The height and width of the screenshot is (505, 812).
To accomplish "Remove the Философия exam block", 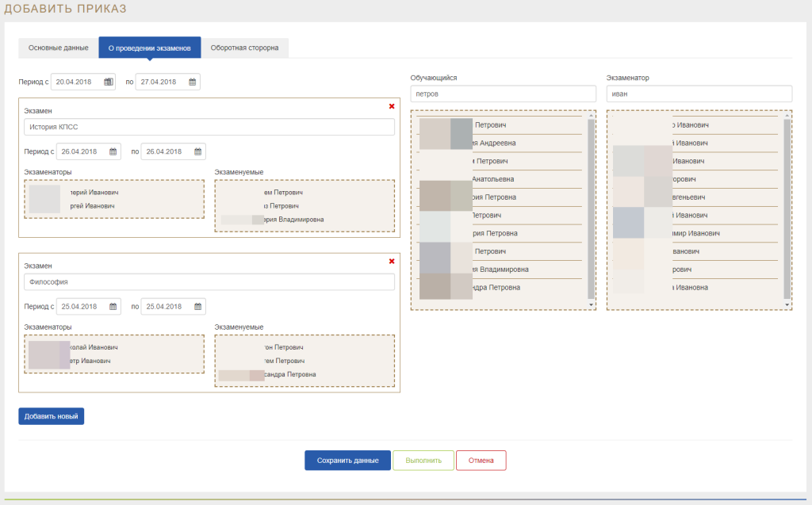I will coord(392,261).
